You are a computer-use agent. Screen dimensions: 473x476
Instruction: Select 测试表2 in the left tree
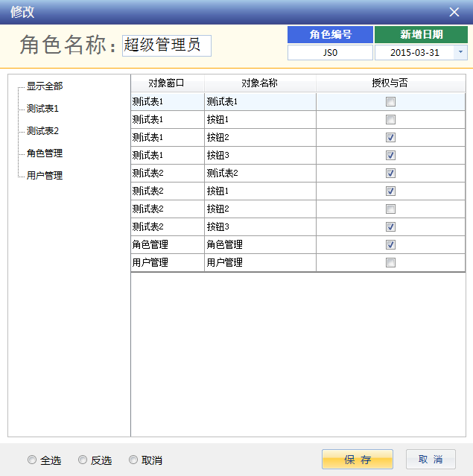[x=42, y=131]
